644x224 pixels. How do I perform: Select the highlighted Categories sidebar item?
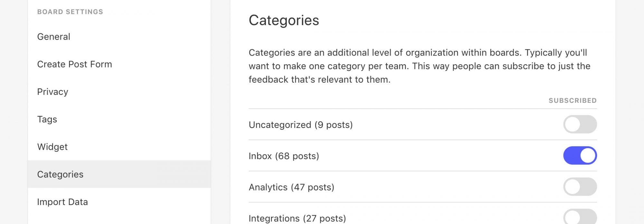[119, 174]
